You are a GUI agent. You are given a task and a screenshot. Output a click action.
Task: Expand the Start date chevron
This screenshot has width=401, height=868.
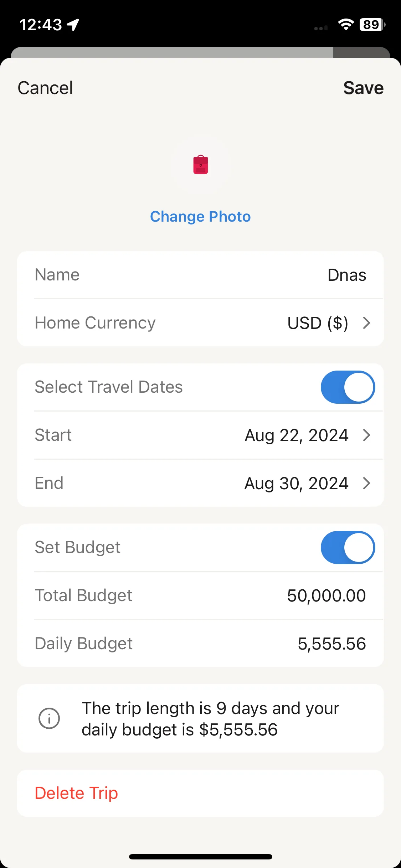tap(366, 435)
